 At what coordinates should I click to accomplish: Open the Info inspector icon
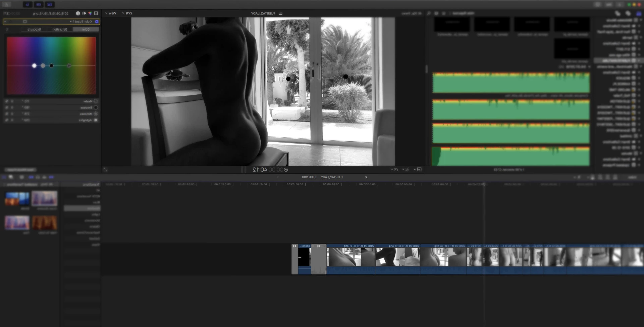point(78,13)
